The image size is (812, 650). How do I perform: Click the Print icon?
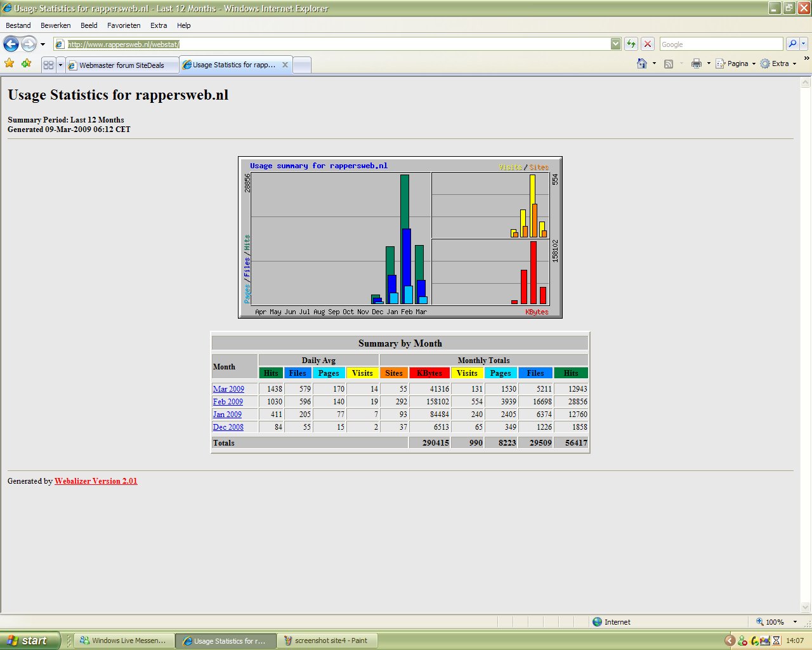696,63
